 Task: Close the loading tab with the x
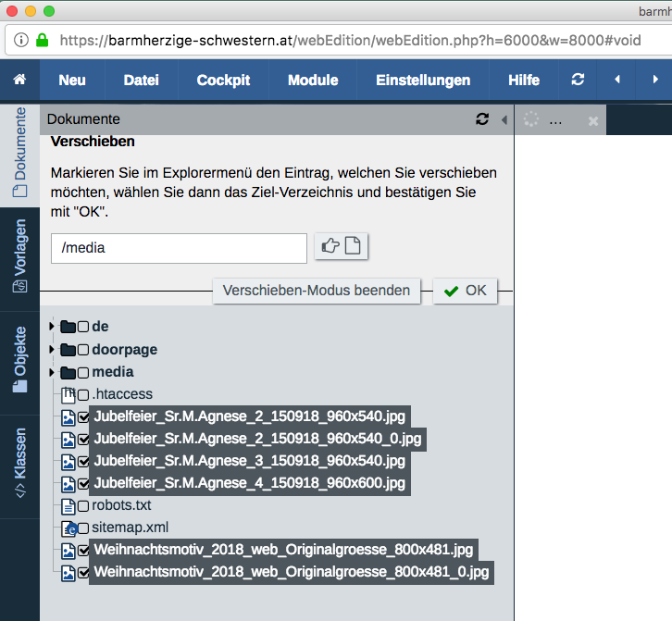pyautogui.click(x=593, y=122)
